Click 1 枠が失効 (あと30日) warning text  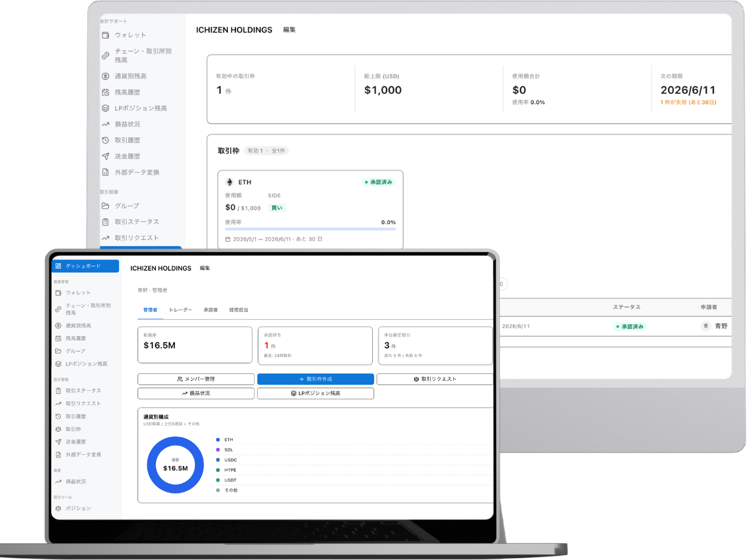(x=688, y=102)
